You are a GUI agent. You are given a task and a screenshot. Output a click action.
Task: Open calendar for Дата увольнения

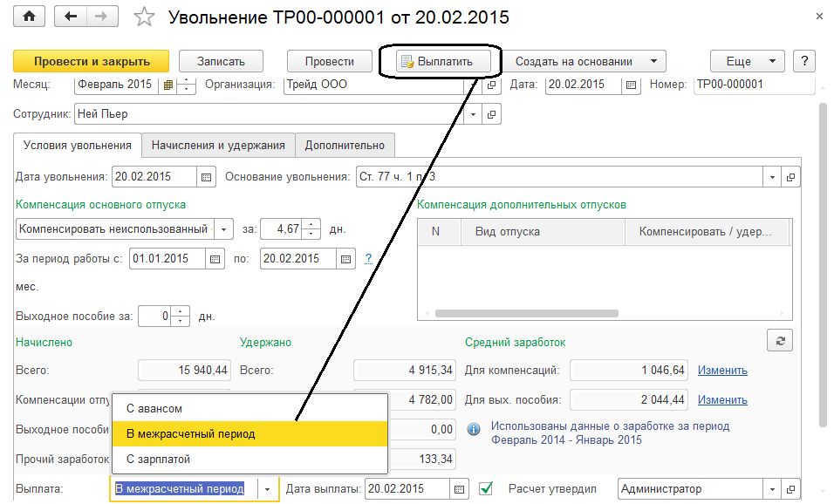click(x=206, y=177)
